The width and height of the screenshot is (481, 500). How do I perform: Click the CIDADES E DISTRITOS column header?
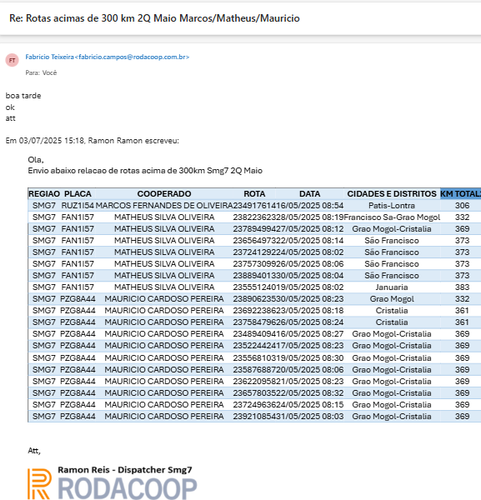392,194
